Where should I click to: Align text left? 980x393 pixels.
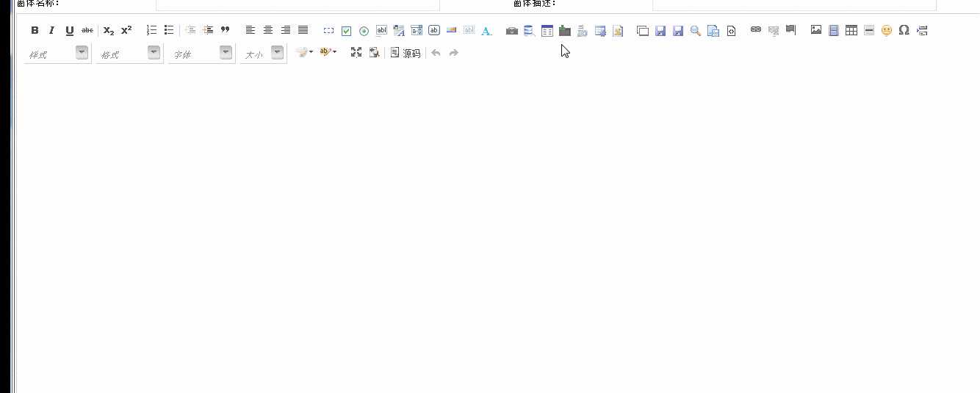pos(251,31)
